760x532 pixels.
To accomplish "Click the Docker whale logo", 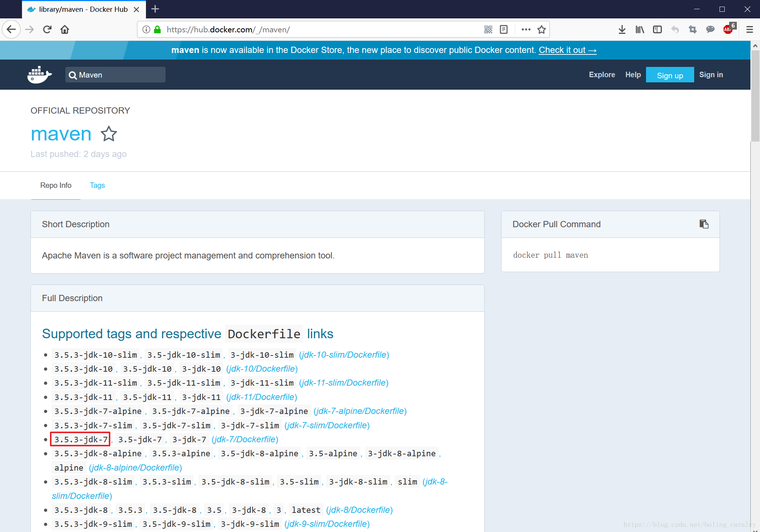I will [x=40, y=75].
